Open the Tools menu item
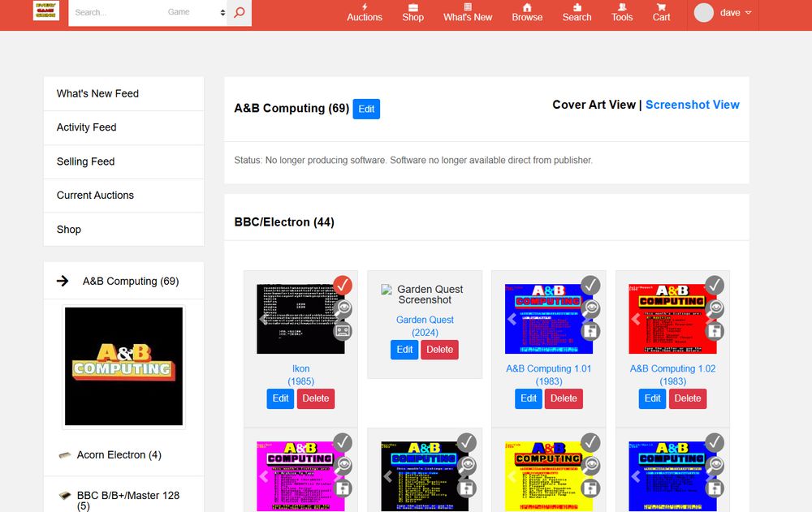Screen dimensions: 812x512 (x=622, y=12)
